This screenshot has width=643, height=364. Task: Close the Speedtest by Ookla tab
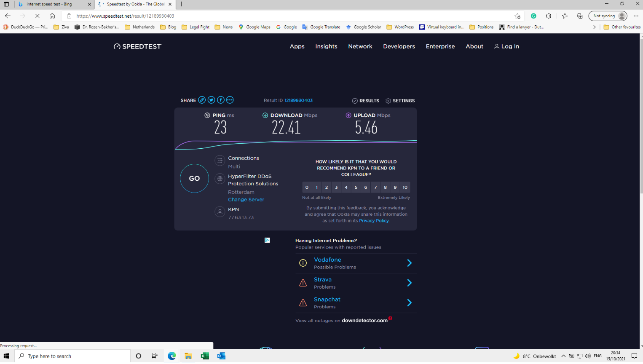click(x=170, y=4)
